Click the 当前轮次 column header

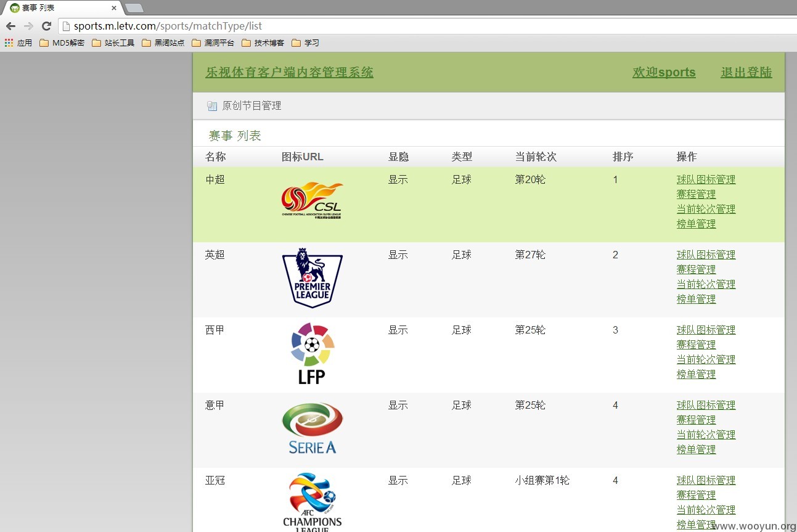pyautogui.click(x=536, y=157)
